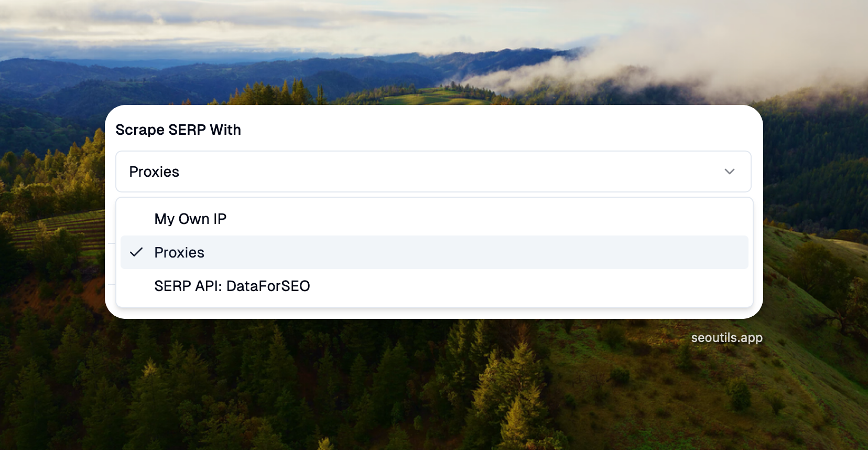Switch scraping method to DataForSEO API
Image resolution: width=868 pixels, height=450 pixels.
(232, 286)
